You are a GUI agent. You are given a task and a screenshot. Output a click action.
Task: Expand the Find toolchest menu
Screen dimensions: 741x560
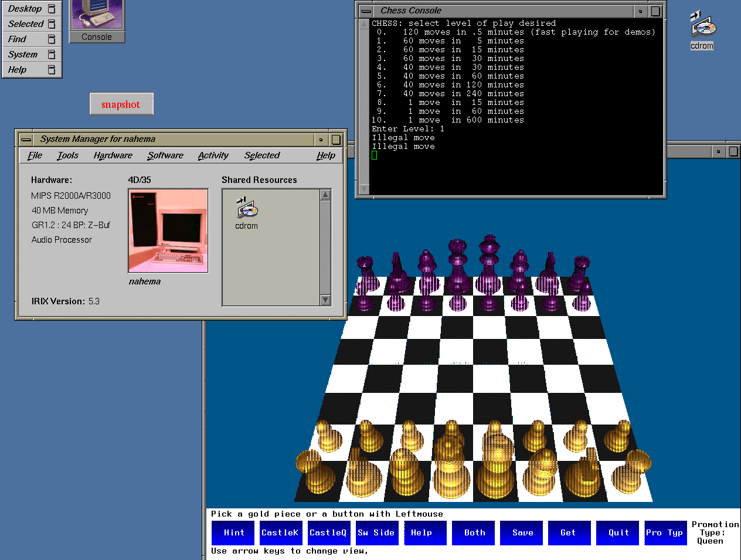click(18, 39)
